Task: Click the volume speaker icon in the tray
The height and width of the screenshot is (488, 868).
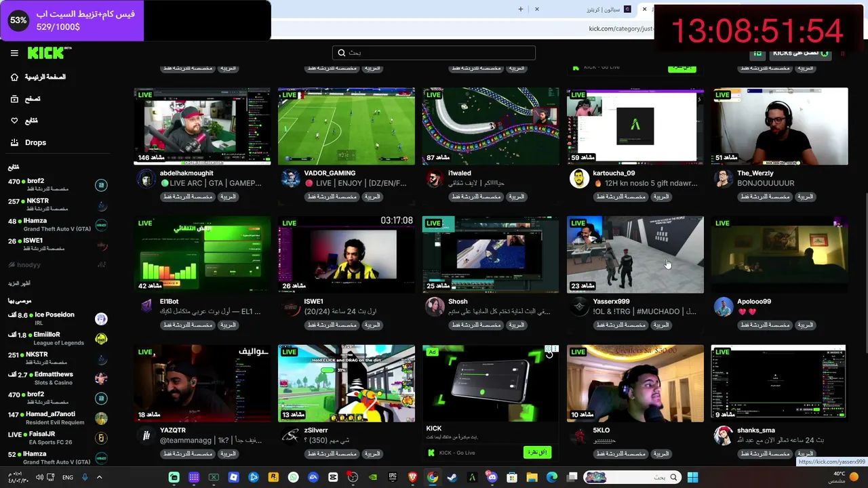Action: [39, 478]
